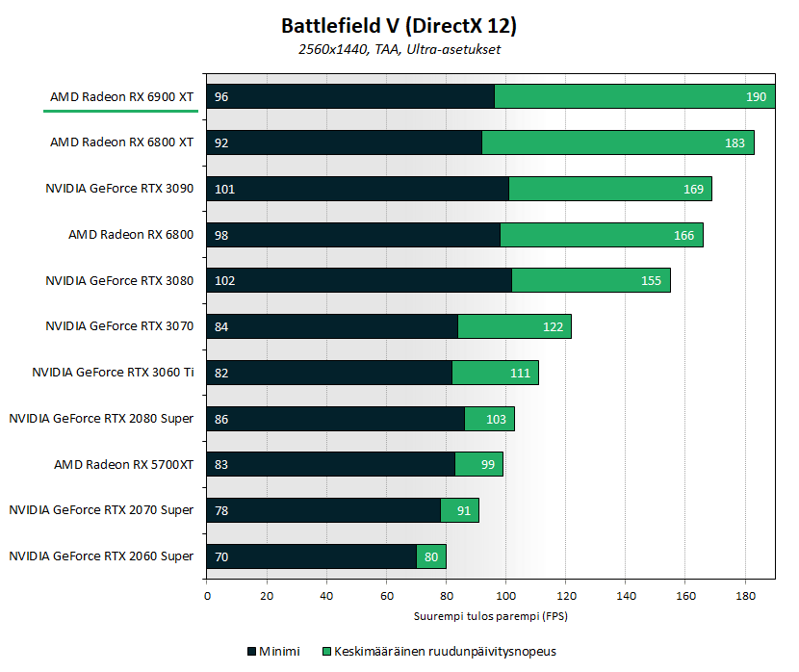Click the "NVIDIA GeForce RTX 3080" label
Image resolution: width=799 pixels, height=672 pixels.
pyautogui.click(x=119, y=281)
